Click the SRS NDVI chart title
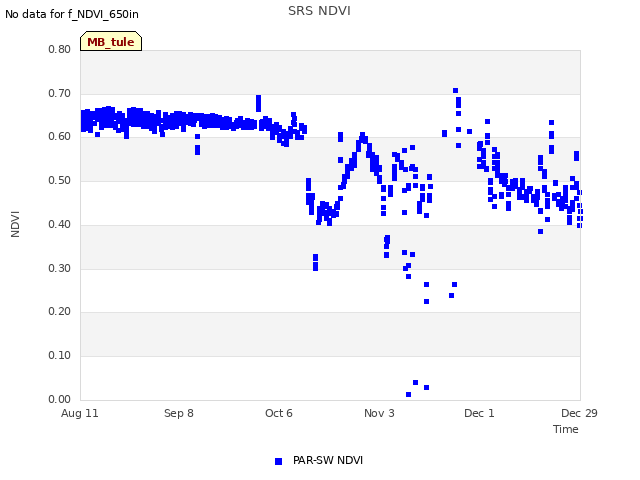This screenshot has width=640, height=480. 319,11
